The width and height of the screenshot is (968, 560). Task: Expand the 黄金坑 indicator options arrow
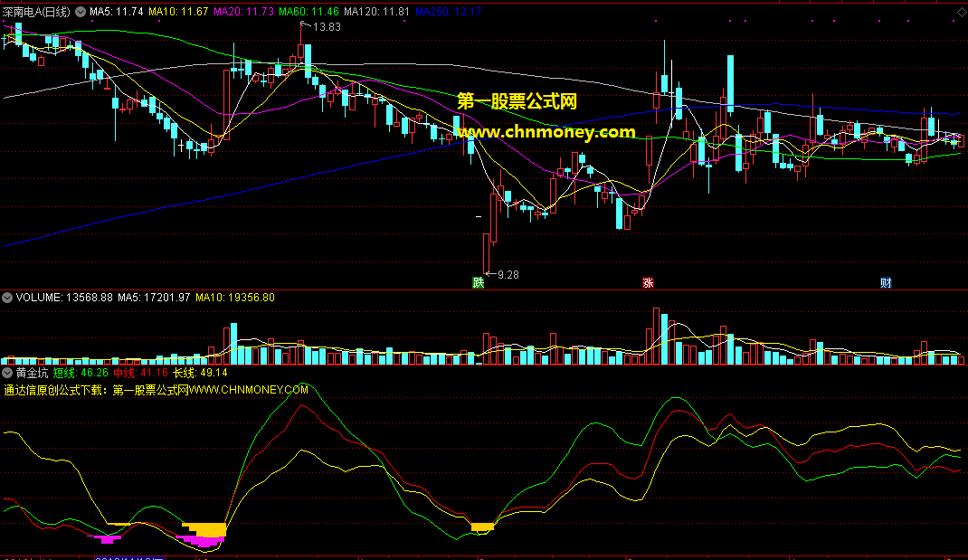[7, 373]
